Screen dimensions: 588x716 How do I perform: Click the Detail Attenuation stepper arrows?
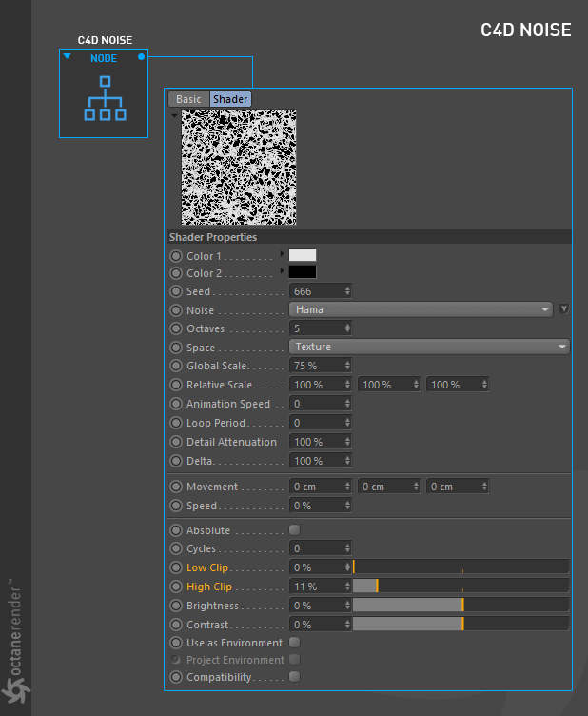click(347, 442)
